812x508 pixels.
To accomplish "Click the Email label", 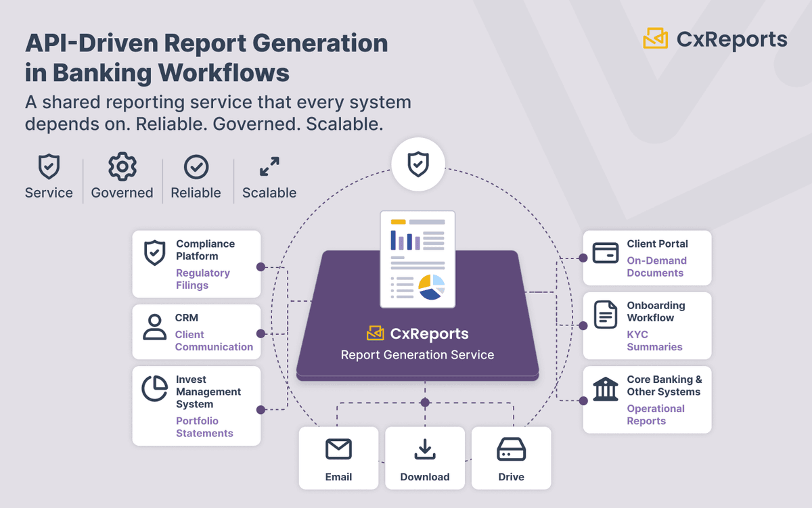I will click(338, 477).
